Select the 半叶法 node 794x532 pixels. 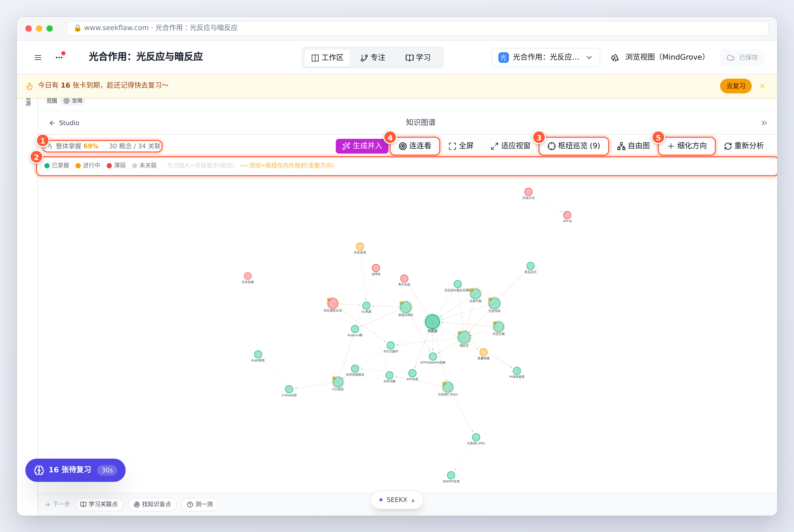click(x=567, y=215)
